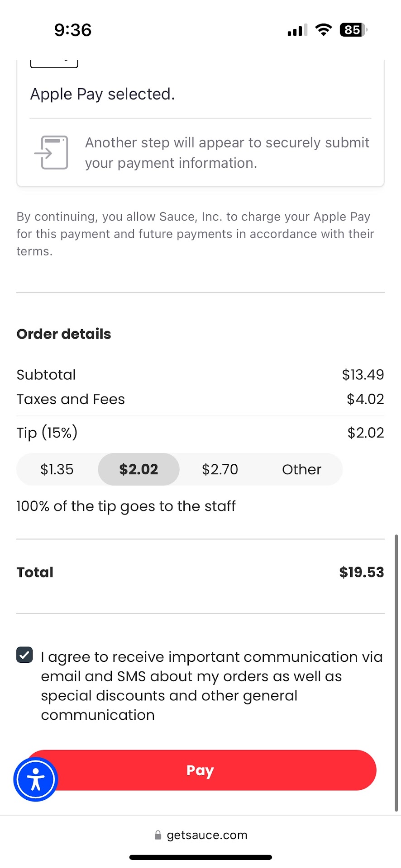The height and width of the screenshot is (868, 401).
Task: Tap the Wi-Fi status icon
Action: (x=323, y=30)
